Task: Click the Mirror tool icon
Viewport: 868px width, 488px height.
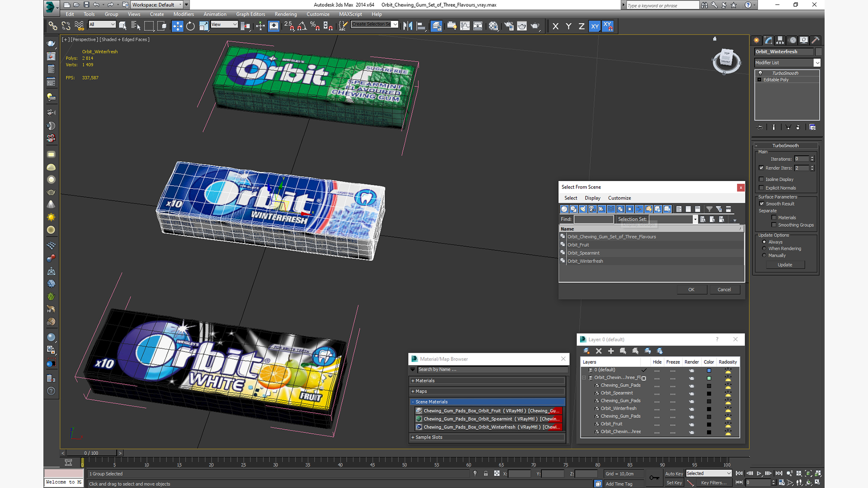Action: click(x=408, y=26)
